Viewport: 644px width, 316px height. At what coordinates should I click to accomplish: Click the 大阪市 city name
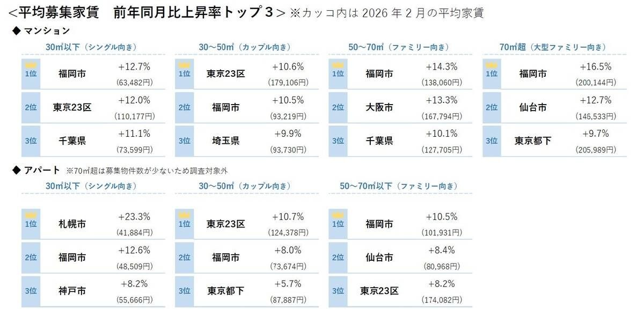[379, 107]
